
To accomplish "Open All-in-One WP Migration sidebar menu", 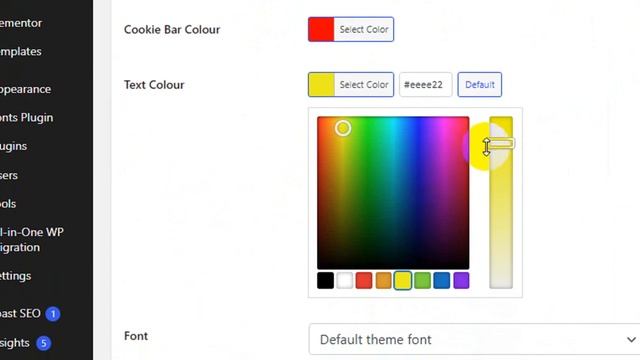I will tap(32, 240).
